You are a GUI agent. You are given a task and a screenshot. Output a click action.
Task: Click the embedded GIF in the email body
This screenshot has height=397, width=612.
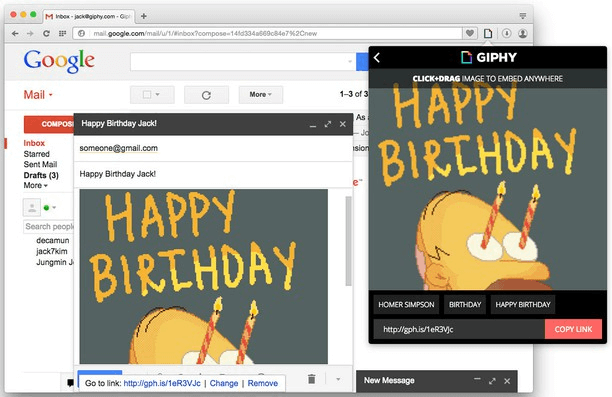coord(204,277)
